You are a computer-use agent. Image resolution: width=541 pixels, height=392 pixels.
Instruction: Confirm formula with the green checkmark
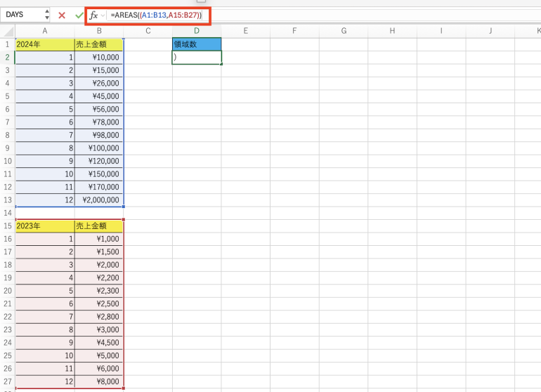click(x=79, y=15)
